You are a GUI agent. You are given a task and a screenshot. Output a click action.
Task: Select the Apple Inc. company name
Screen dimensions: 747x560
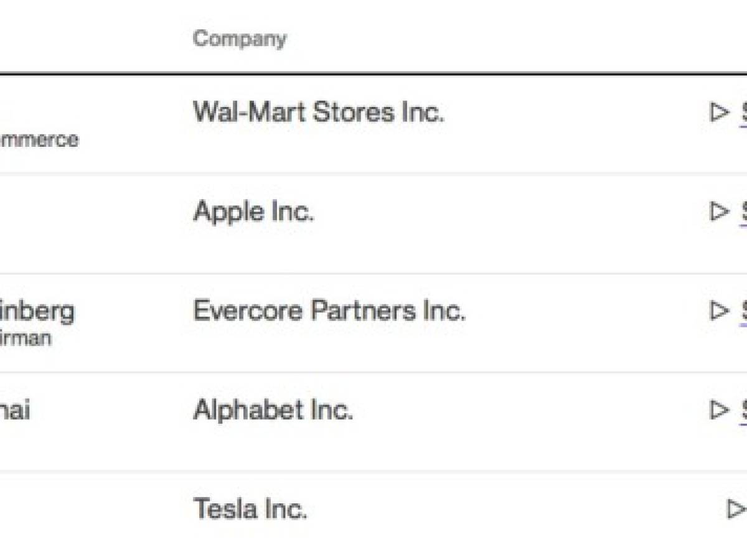click(254, 212)
